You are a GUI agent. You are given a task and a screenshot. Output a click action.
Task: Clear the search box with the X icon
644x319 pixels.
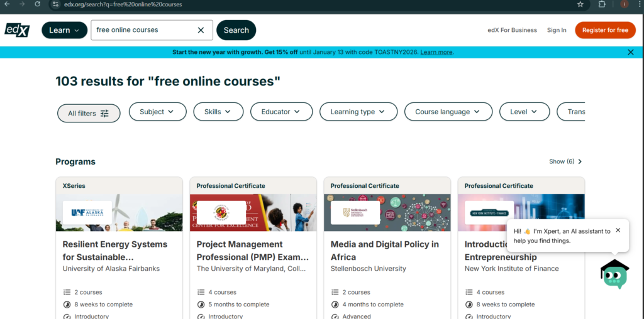click(201, 30)
